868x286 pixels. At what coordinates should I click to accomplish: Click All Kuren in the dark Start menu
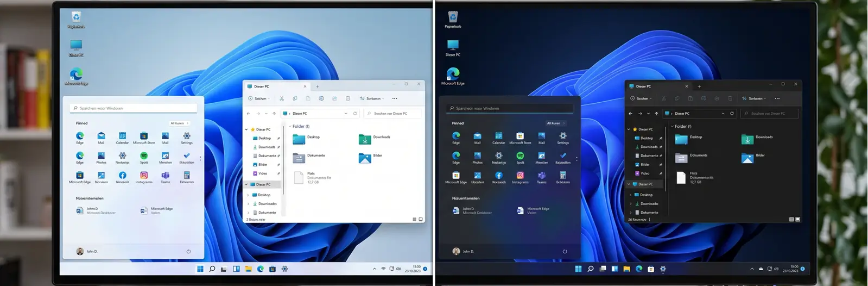pos(555,123)
